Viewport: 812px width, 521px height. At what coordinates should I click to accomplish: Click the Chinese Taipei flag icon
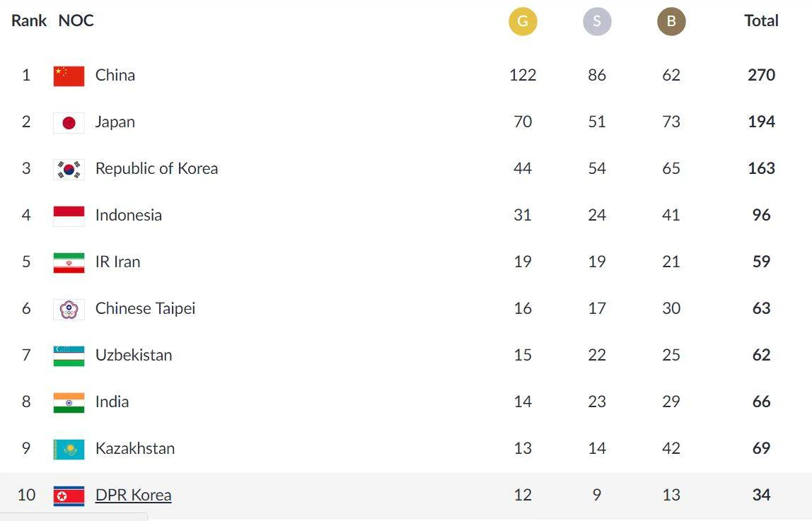click(x=69, y=310)
